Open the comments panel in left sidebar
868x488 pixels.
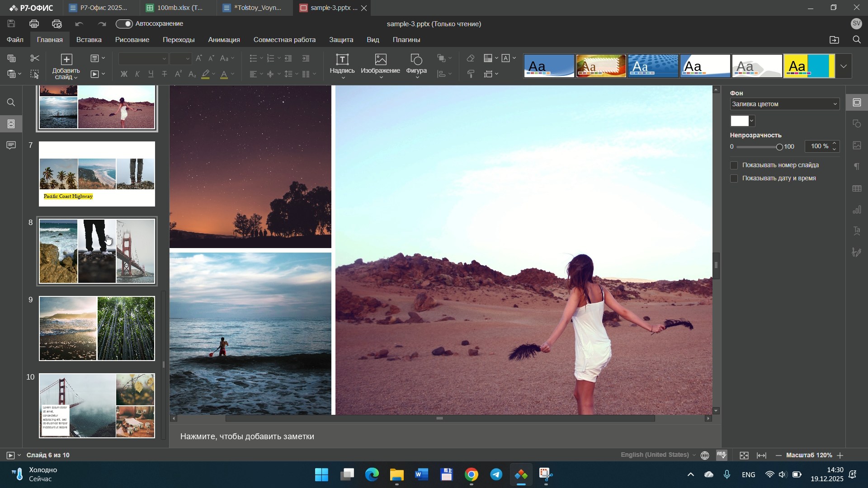tap(11, 145)
